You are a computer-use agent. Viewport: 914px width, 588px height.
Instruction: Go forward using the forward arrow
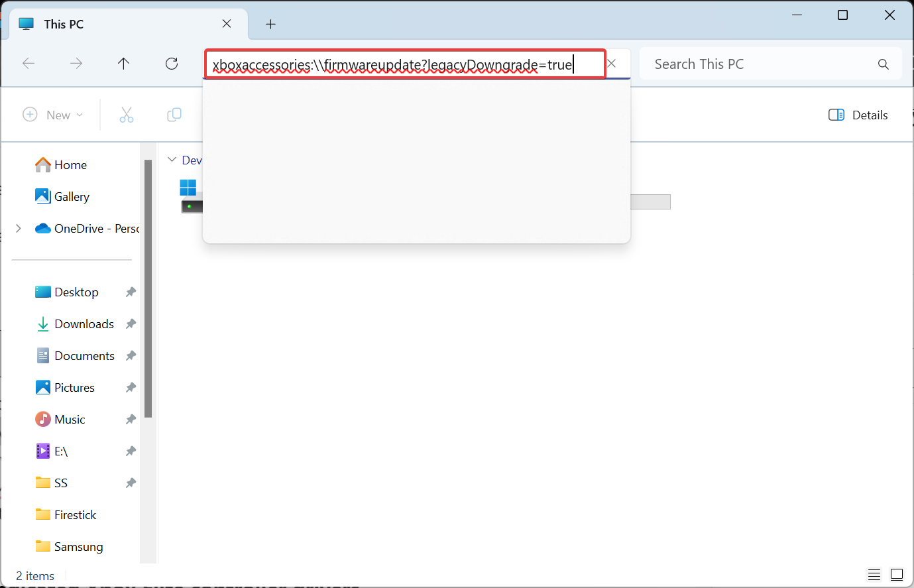pyautogui.click(x=76, y=64)
